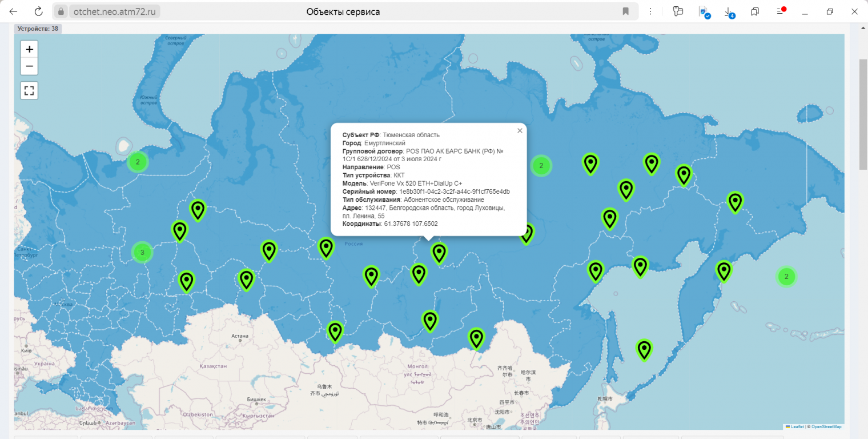This screenshot has width=868, height=439.
Task: Open browser main menu with red dot
Action: point(781,11)
